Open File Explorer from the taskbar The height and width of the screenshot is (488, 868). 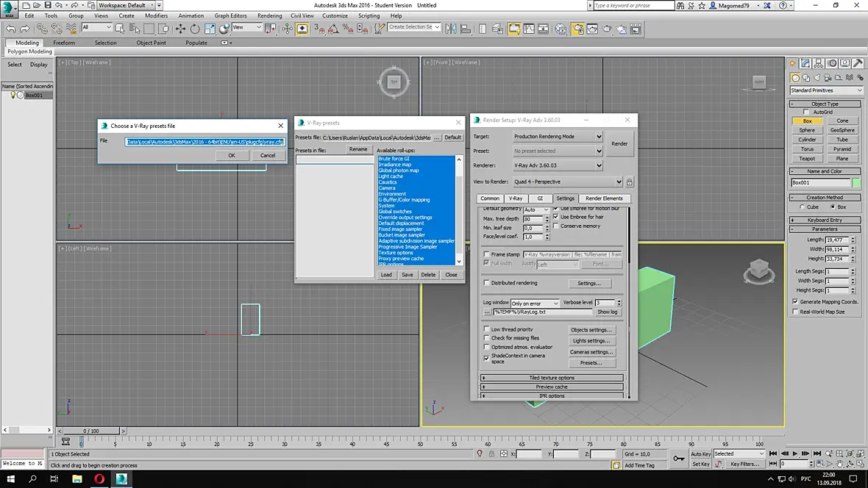77,478
